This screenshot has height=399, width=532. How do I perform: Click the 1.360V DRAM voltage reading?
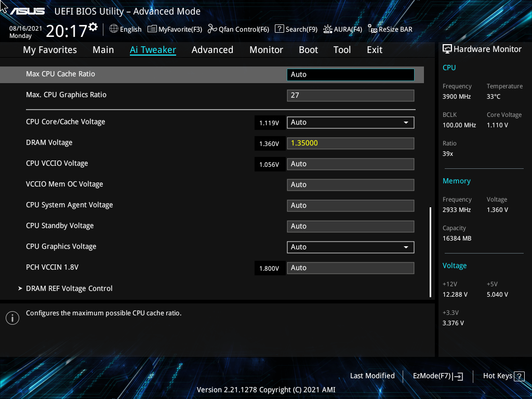tap(270, 143)
